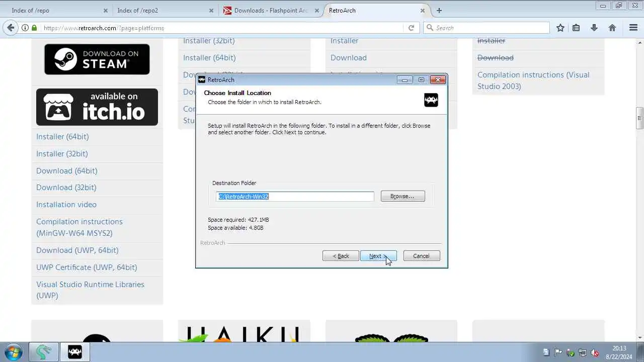Bookmark this page with the star icon

(x=560, y=28)
